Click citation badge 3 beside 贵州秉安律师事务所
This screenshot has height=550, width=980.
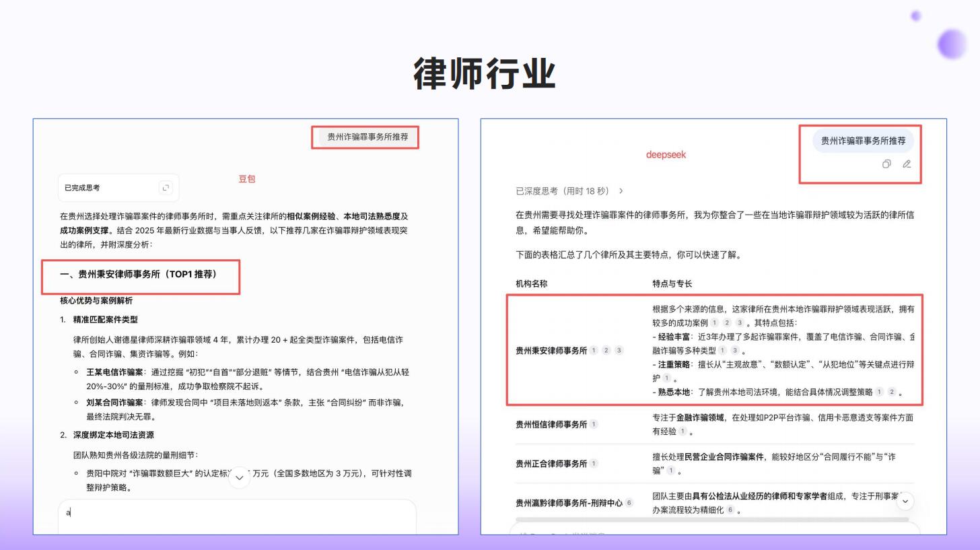pyautogui.click(x=619, y=349)
